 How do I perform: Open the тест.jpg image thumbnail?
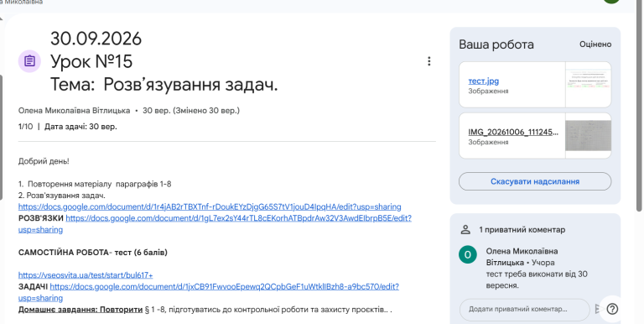[x=588, y=85]
